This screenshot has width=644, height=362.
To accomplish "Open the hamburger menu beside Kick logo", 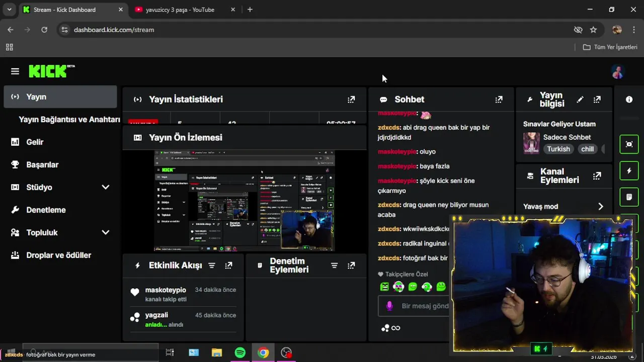I will click(15, 71).
